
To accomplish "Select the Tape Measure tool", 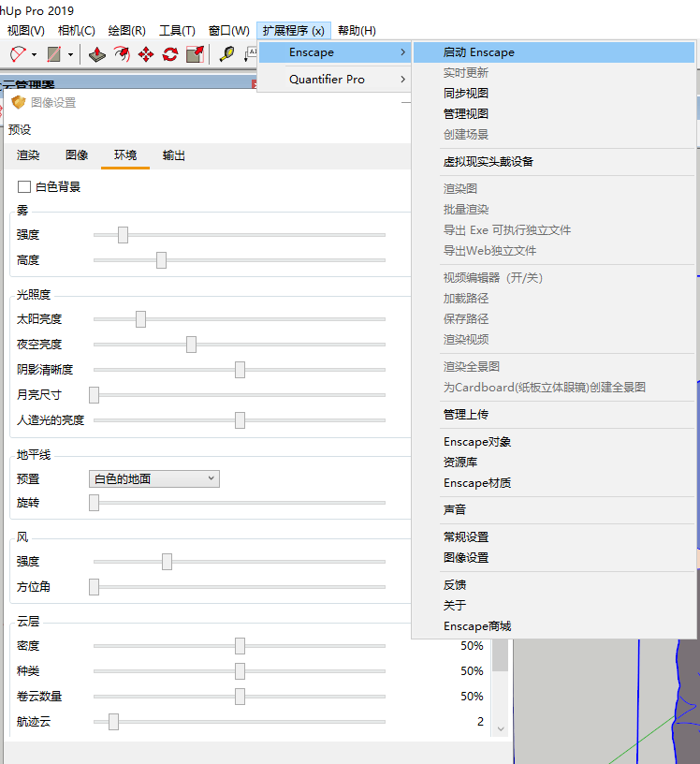I will 226,54.
